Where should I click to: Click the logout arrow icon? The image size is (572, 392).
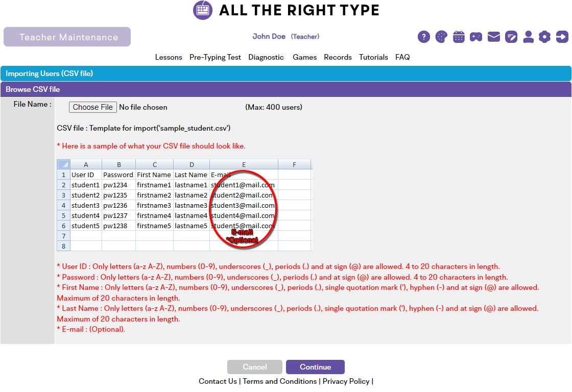pos(562,37)
